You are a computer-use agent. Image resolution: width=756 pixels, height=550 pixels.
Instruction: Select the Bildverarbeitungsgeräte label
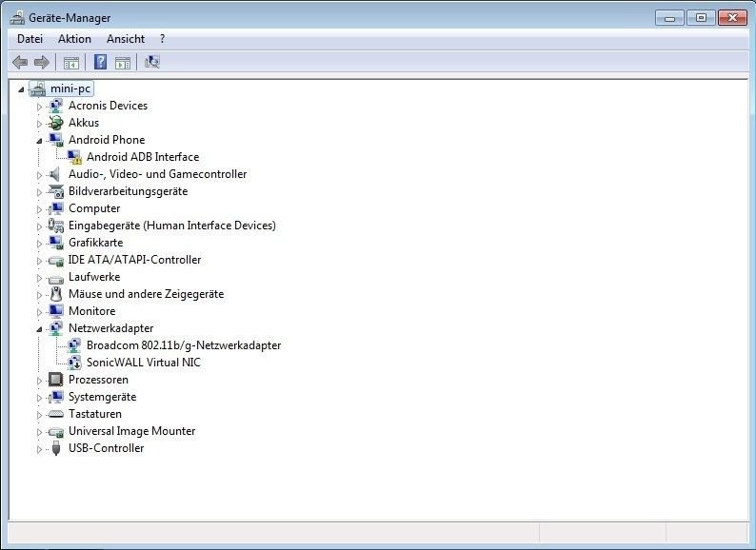point(129,191)
